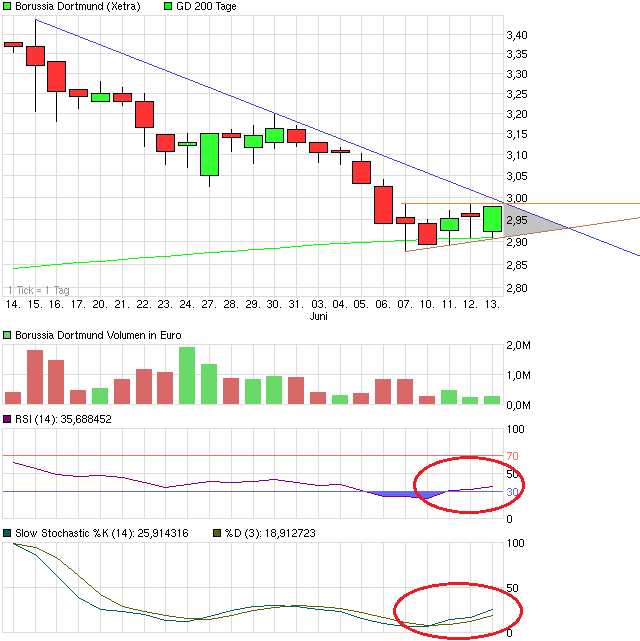Click the blue 30 RSI level label
The width and height of the screenshot is (640, 641).
512,492
